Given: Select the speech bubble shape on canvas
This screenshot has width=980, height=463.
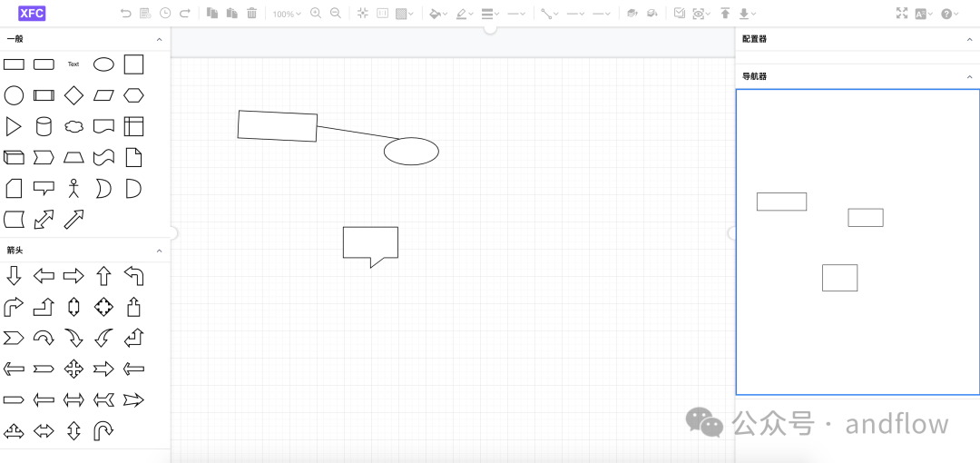Looking at the screenshot, I should pos(370,243).
